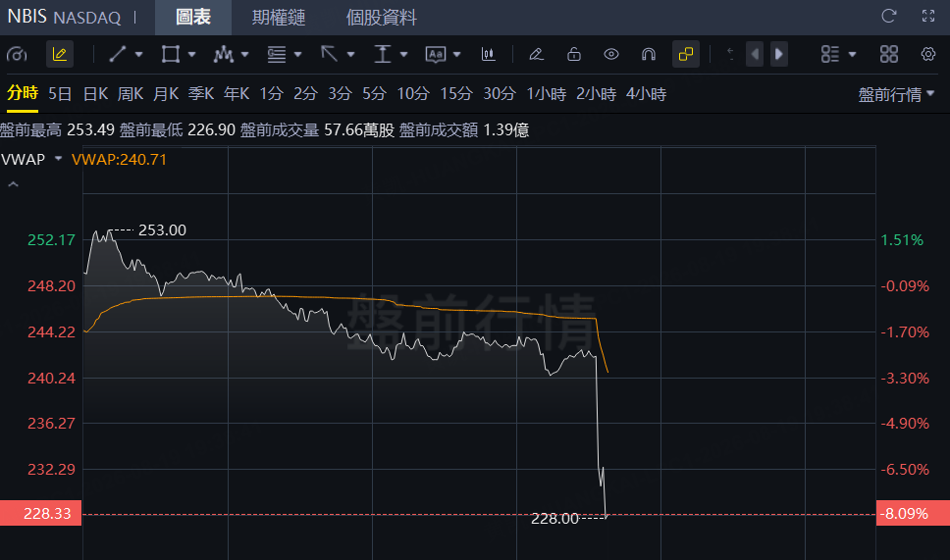Image resolution: width=950 pixels, height=560 pixels.
Task: Select the 月K timeframe
Action: click(166, 94)
